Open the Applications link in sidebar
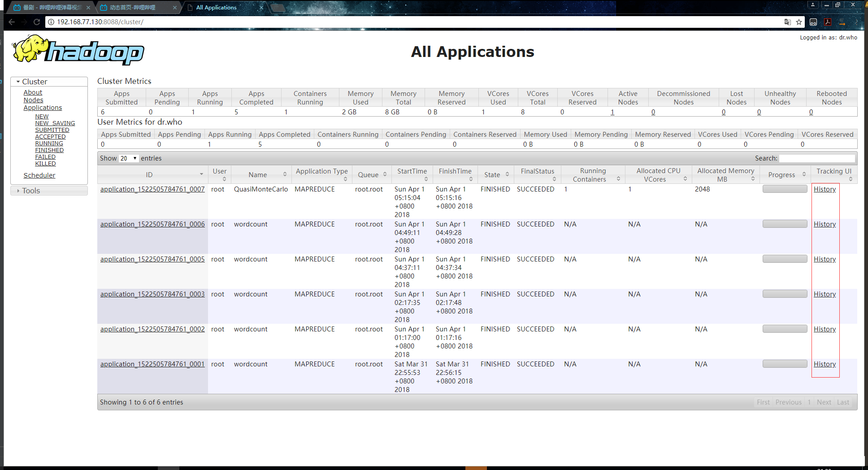This screenshot has width=868, height=470. coord(43,108)
